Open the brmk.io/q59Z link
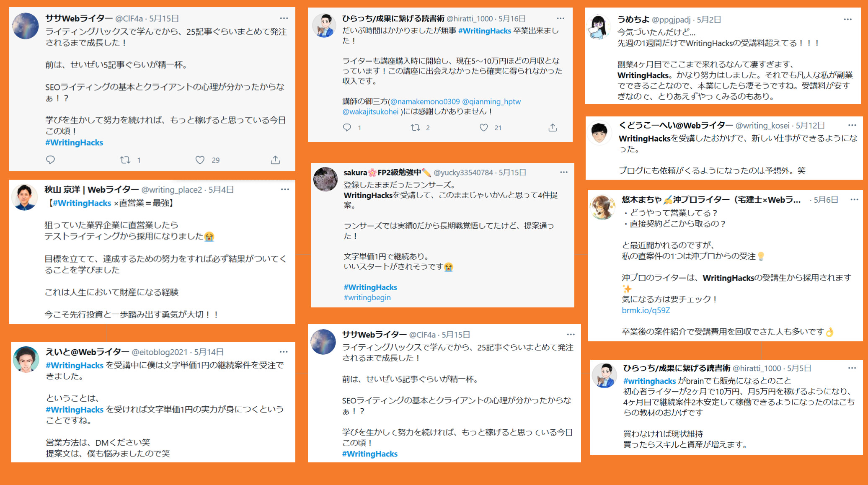Screen dimensions: 868x485 646,310
